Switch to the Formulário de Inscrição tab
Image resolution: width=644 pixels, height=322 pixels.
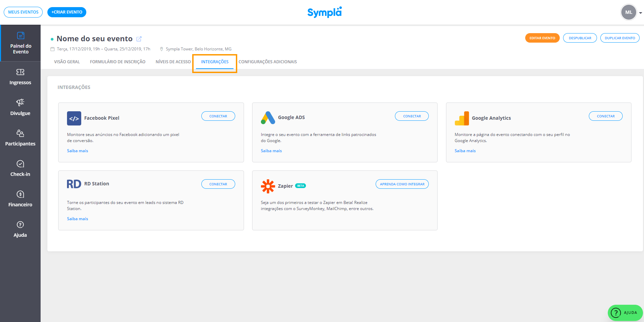point(118,62)
